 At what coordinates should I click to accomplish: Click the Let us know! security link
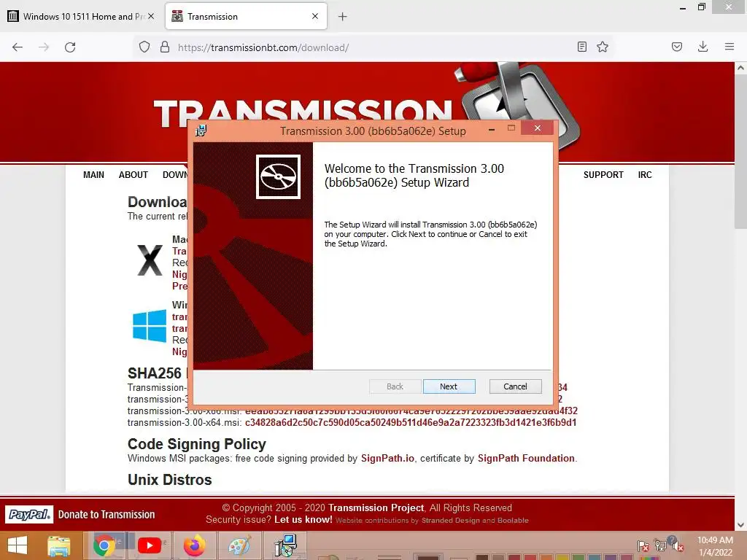point(303,519)
